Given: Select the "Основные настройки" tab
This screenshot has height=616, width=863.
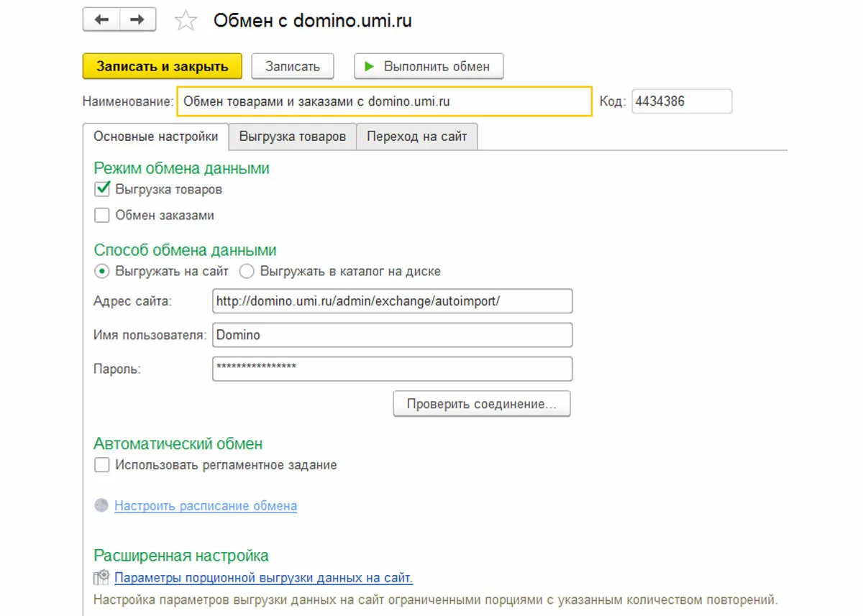Looking at the screenshot, I should [156, 137].
